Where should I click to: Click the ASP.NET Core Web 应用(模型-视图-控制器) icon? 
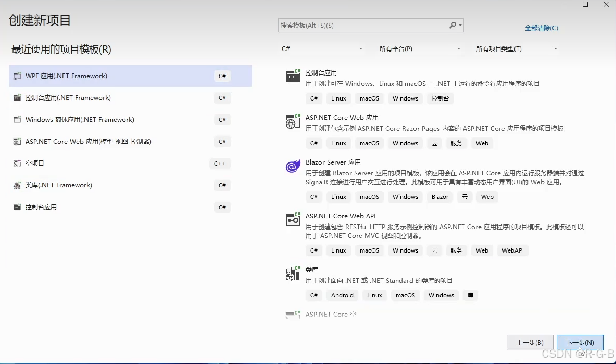pos(17,142)
